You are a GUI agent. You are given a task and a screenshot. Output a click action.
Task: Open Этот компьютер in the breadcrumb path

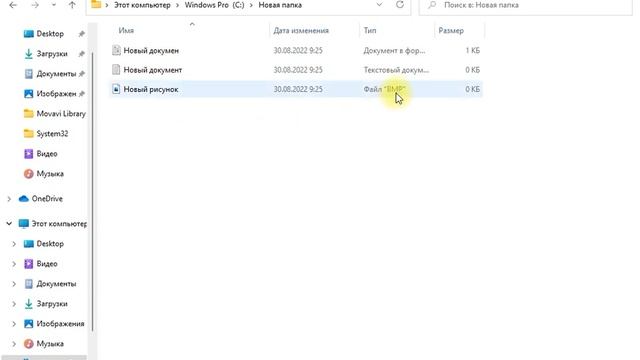click(142, 5)
